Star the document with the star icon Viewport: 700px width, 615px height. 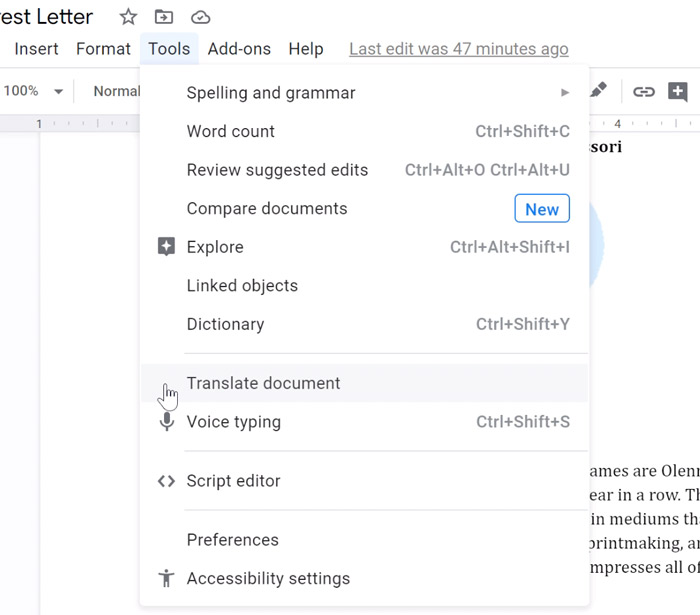click(128, 17)
